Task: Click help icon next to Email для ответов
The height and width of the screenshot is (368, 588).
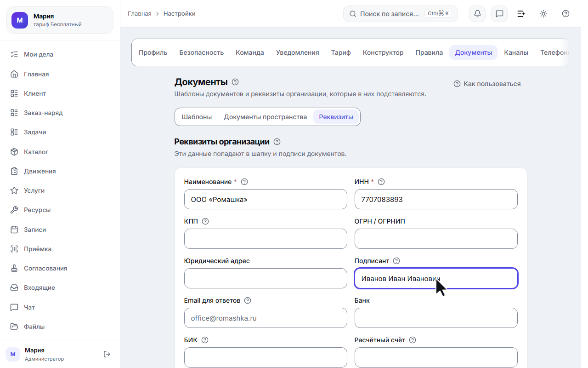Action: click(248, 300)
